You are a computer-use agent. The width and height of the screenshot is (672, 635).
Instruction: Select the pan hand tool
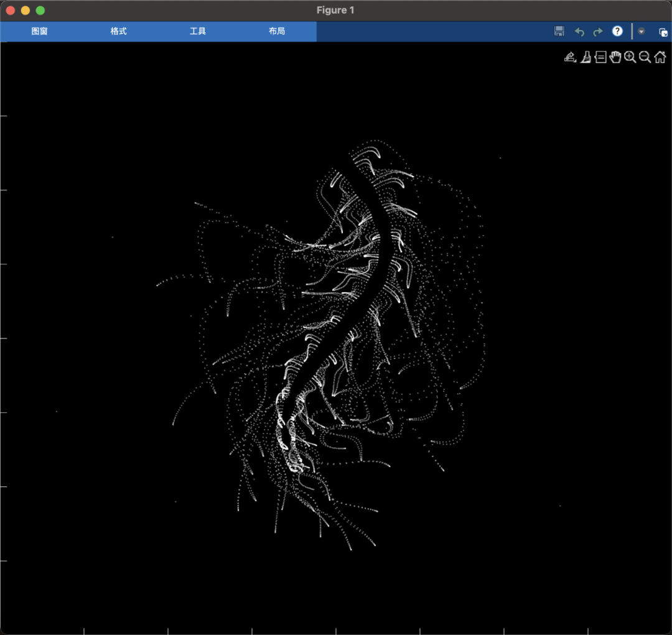coord(615,57)
